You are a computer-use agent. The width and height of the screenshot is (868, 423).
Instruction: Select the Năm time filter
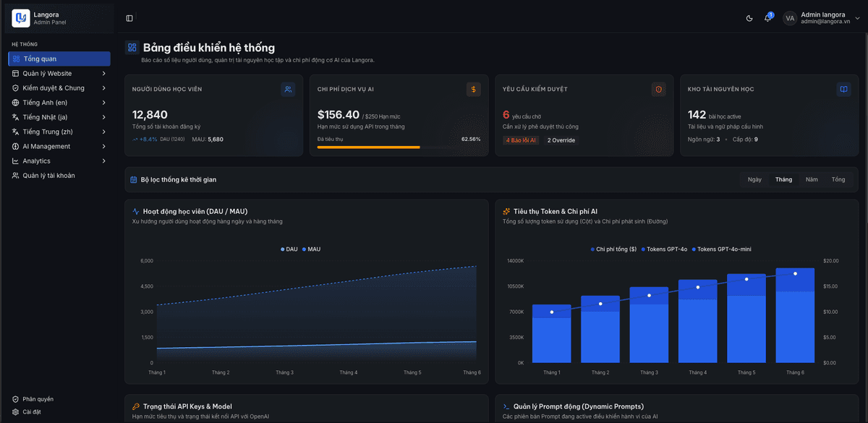(x=812, y=179)
